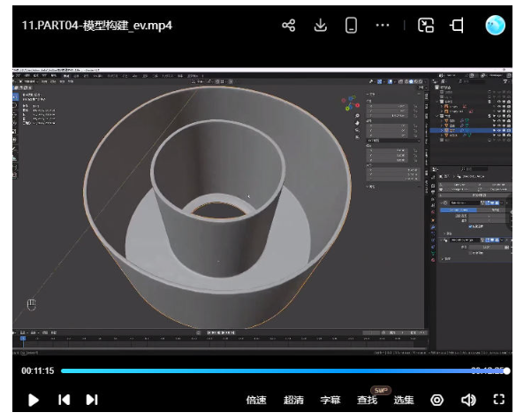
Task: Download the video with the download icon
Action: tap(320, 26)
